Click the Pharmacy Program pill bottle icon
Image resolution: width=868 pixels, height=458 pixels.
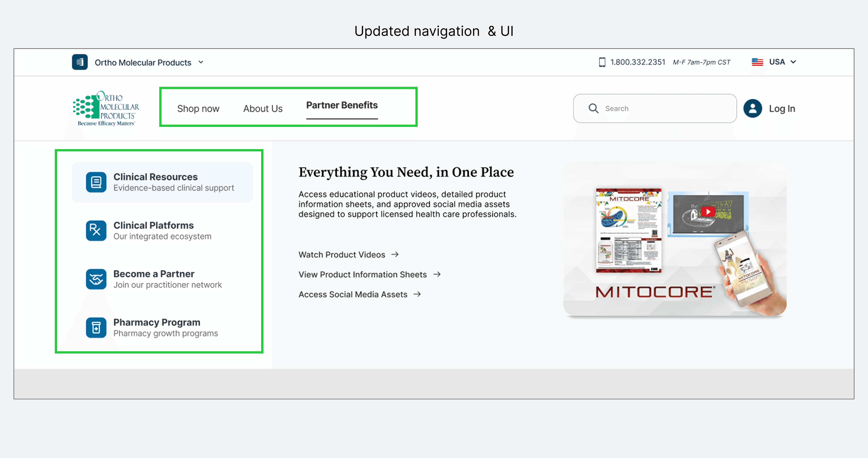96,327
